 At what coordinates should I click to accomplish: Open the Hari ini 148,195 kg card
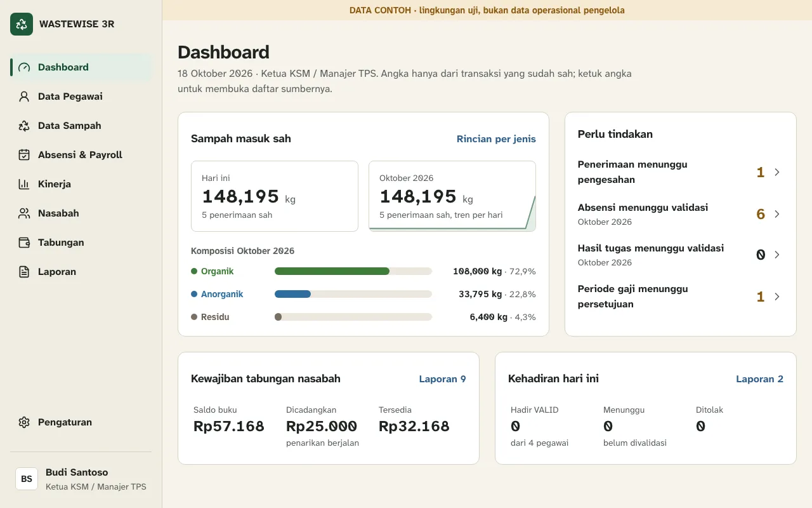tap(275, 196)
